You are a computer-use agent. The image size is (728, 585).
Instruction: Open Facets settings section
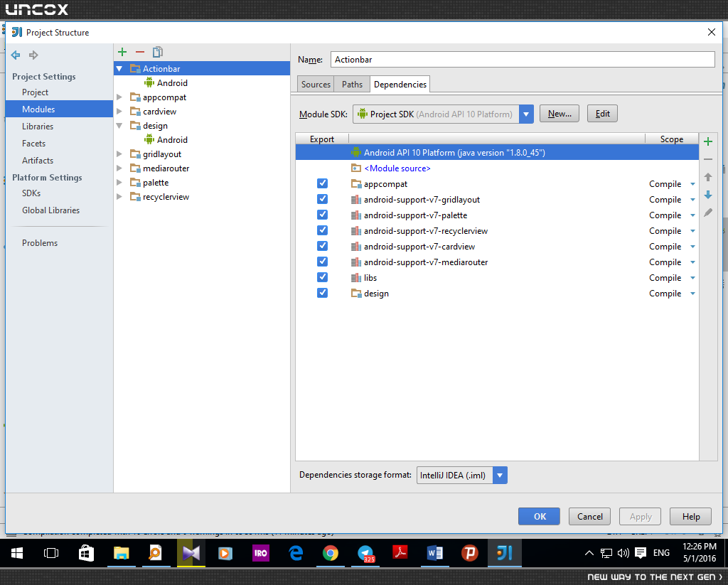[x=34, y=144]
